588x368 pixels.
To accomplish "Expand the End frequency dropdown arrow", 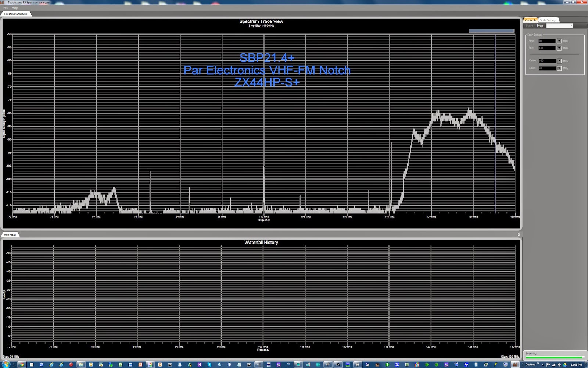I will click(x=559, y=48).
